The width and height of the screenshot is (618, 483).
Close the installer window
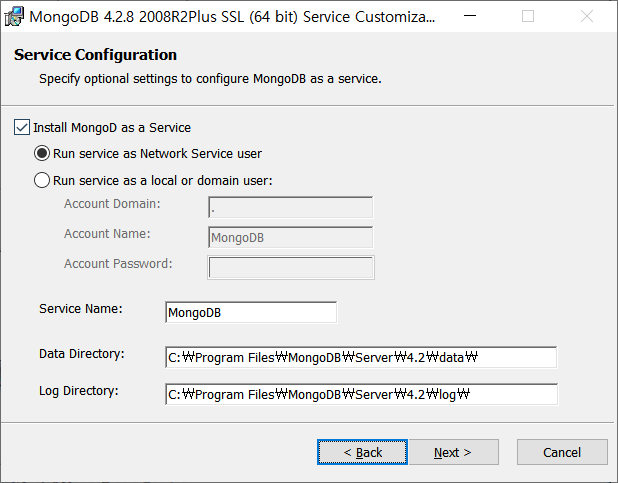587,16
